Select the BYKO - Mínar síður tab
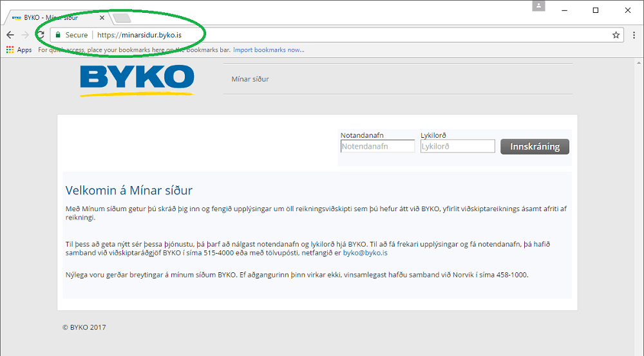This screenshot has width=644, height=356. click(57, 17)
